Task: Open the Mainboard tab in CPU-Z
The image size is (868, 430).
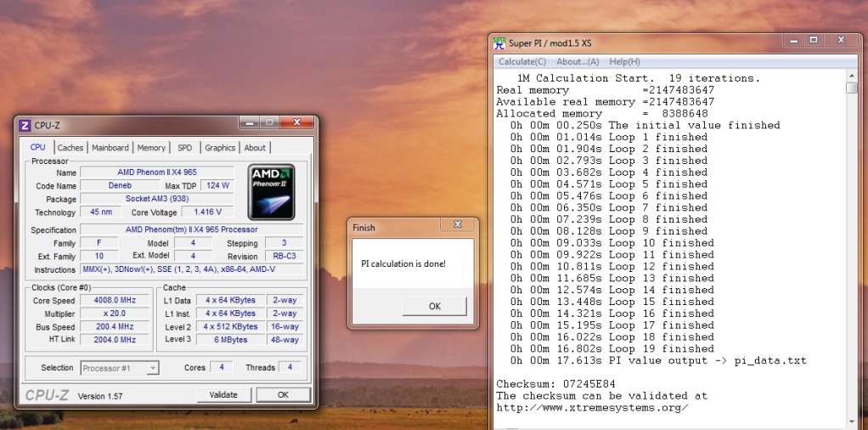Action: click(x=110, y=147)
